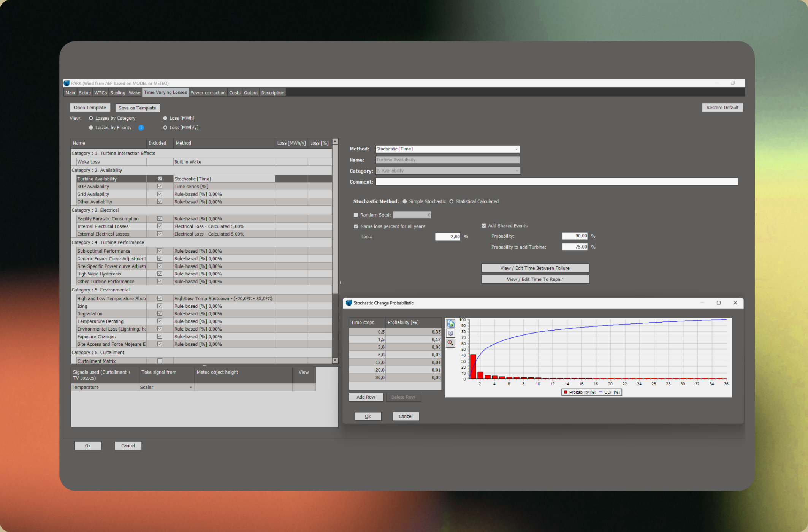
Task: Restore the PARK window size
Action: point(732,83)
